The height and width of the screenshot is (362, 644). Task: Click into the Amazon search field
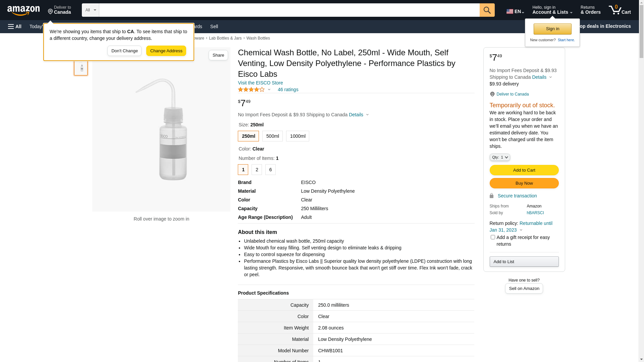pyautogui.click(x=289, y=10)
